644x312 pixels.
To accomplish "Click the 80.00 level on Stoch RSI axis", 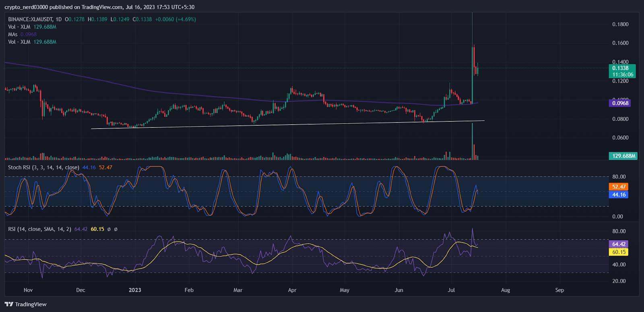I will pyautogui.click(x=619, y=177).
